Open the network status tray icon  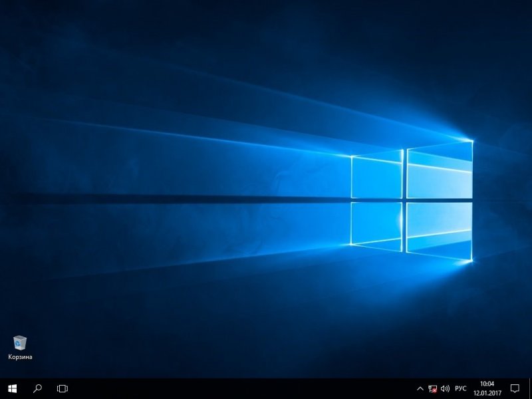(432, 389)
